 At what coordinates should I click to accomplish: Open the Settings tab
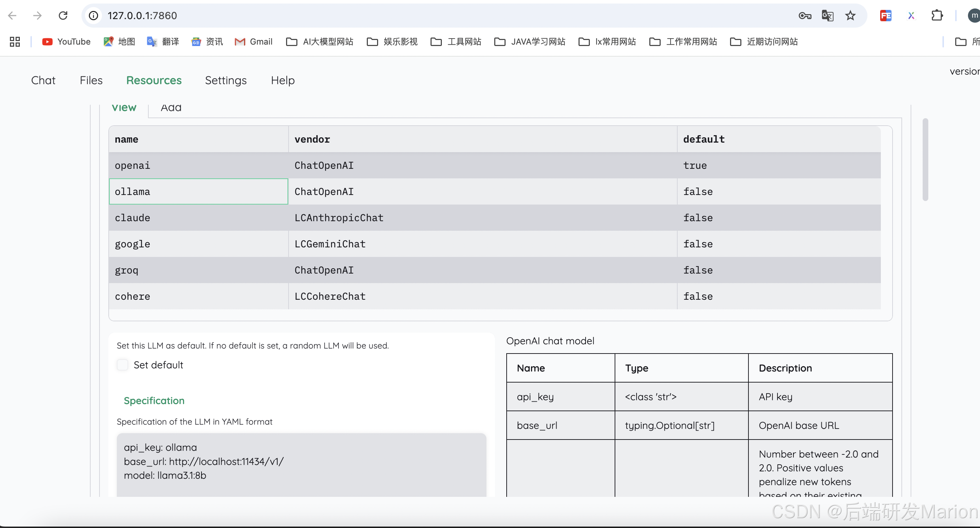(226, 81)
